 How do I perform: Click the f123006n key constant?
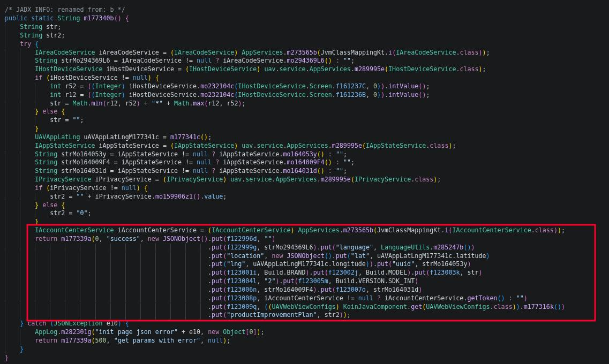click(x=242, y=290)
